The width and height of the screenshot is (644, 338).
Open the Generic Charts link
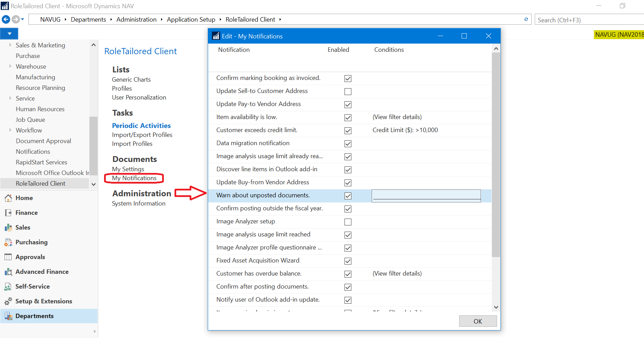click(131, 80)
